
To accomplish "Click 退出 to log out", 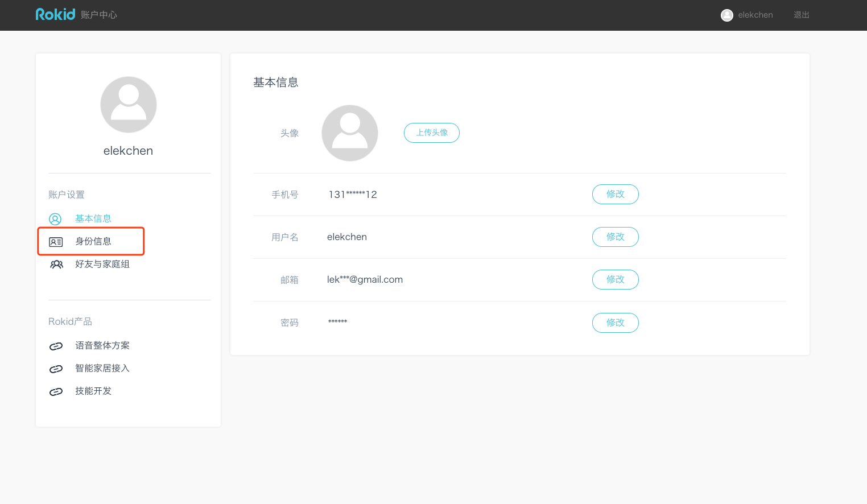I will (802, 15).
